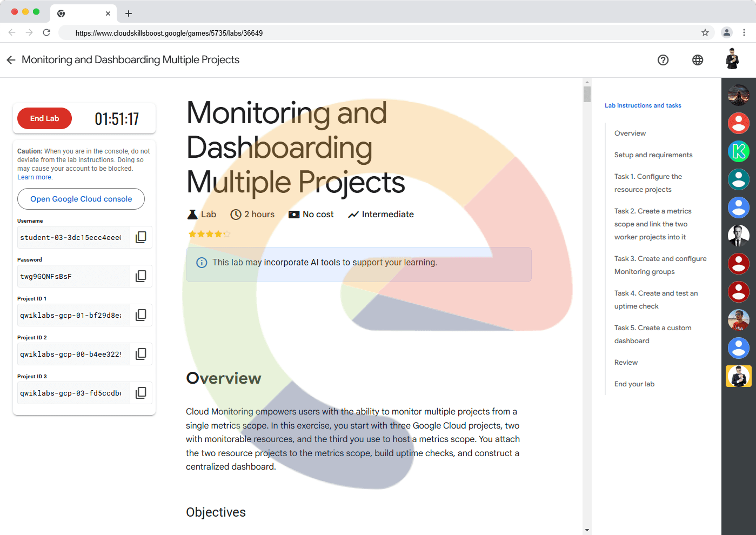Open the help question mark icon
756x535 pixels.
pos(663,60)
